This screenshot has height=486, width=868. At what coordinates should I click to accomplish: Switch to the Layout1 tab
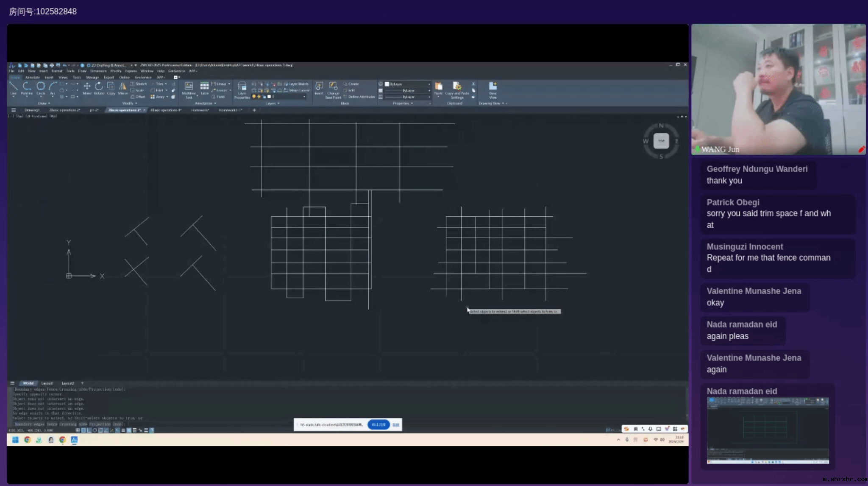tap(47, 383)
